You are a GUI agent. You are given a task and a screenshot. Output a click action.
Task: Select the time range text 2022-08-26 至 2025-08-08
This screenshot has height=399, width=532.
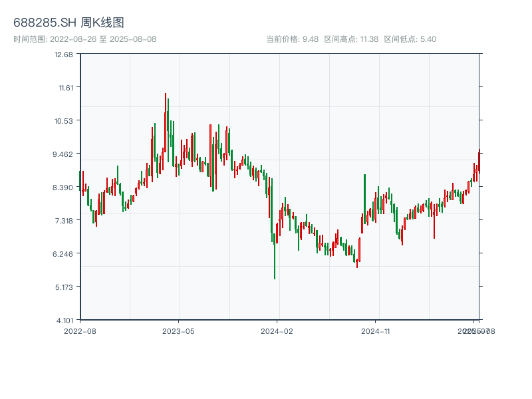click(84, 39)
